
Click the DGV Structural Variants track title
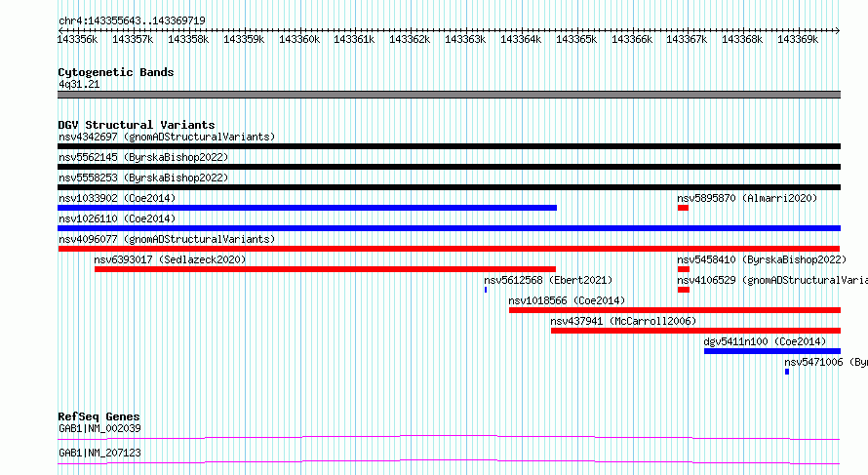(x=137, y=125)
